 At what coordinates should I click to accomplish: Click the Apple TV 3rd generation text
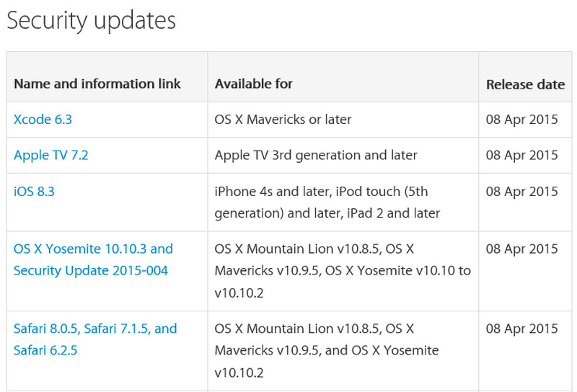[x=316, y=156]
